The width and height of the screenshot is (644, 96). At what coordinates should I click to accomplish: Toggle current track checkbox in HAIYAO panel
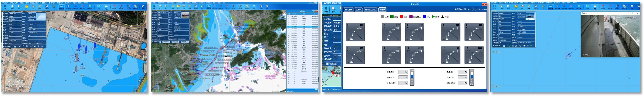493,46
